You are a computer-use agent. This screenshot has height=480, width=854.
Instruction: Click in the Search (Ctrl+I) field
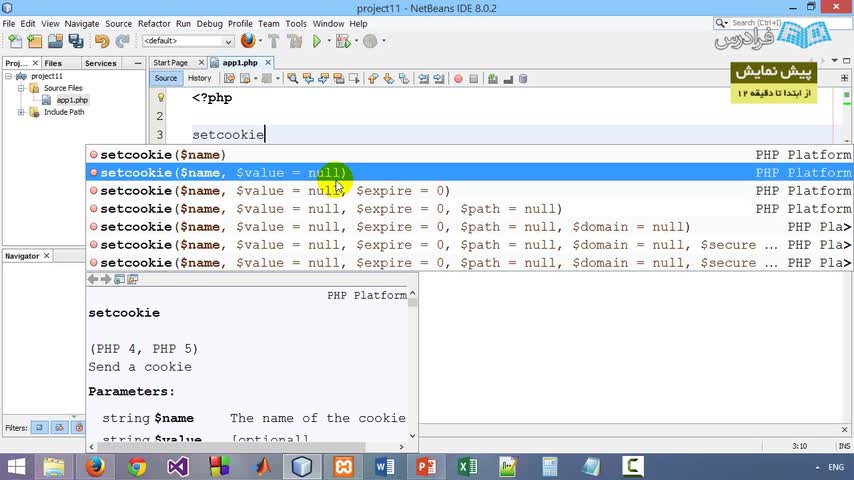tap(784, 23)
